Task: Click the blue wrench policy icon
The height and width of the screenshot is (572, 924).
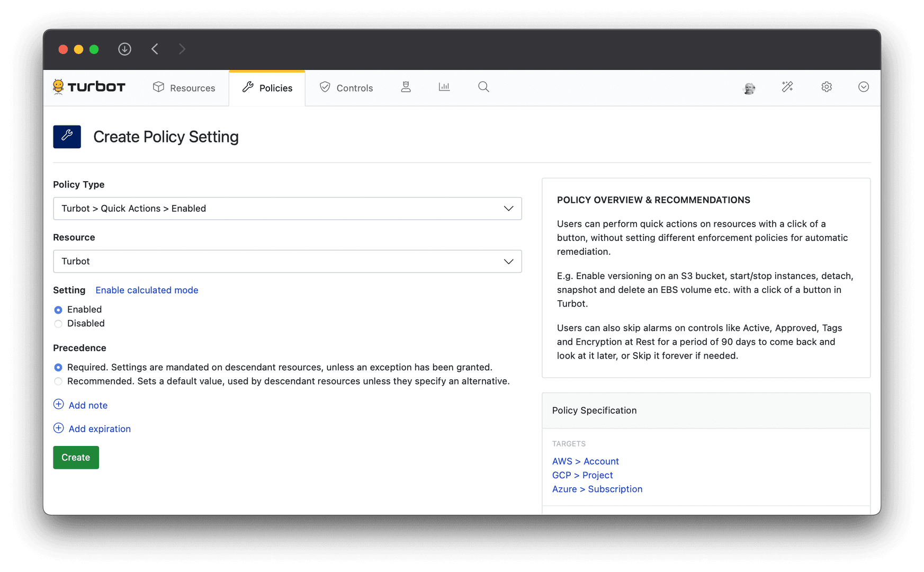Action: 67,137
